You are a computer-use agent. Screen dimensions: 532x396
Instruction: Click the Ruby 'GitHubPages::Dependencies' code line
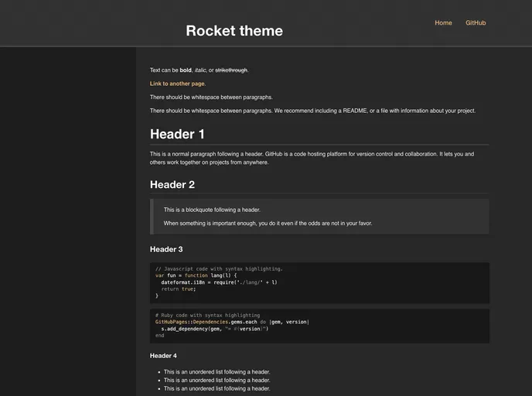(x=232, y=322)
